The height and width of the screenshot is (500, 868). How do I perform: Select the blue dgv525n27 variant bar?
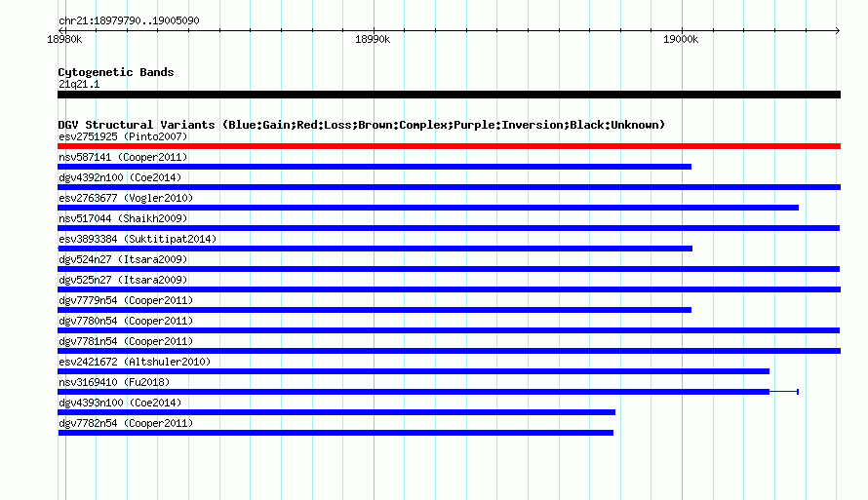(449, 289)
